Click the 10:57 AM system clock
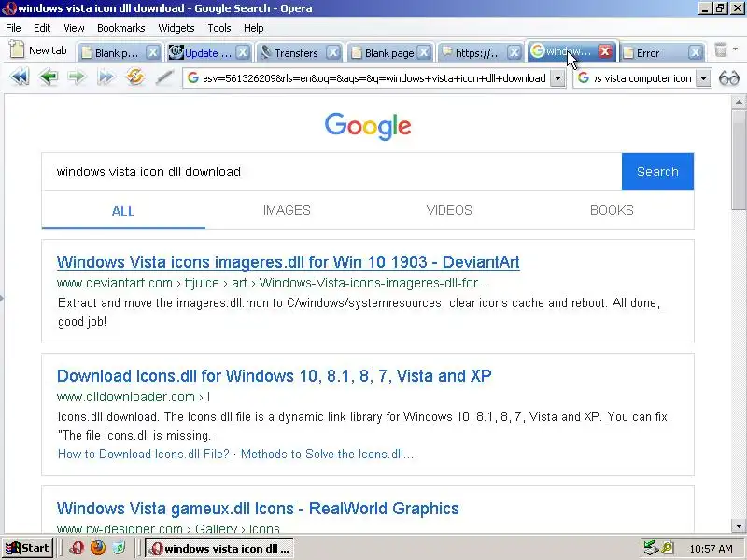747x560 pixels. pos(711,549)
